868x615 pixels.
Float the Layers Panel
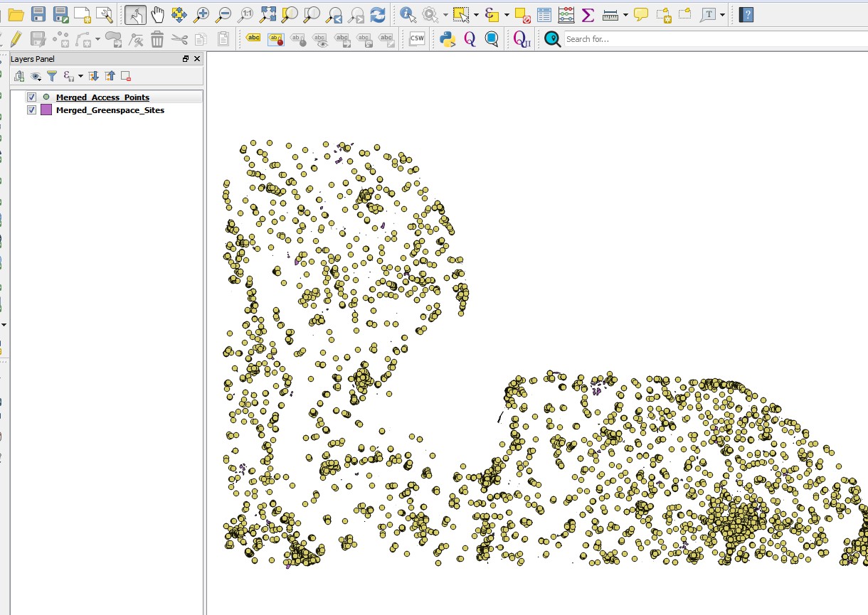[x=186, y=59]
